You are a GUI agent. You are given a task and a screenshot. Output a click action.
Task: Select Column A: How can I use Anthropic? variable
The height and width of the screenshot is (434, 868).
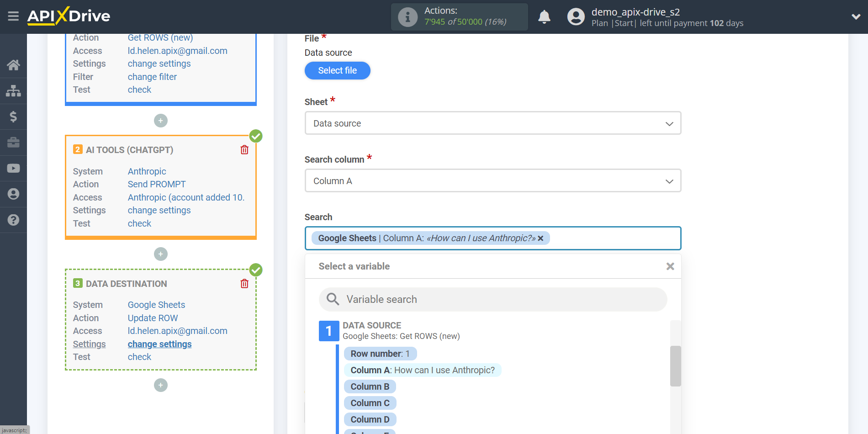(423, 370)
